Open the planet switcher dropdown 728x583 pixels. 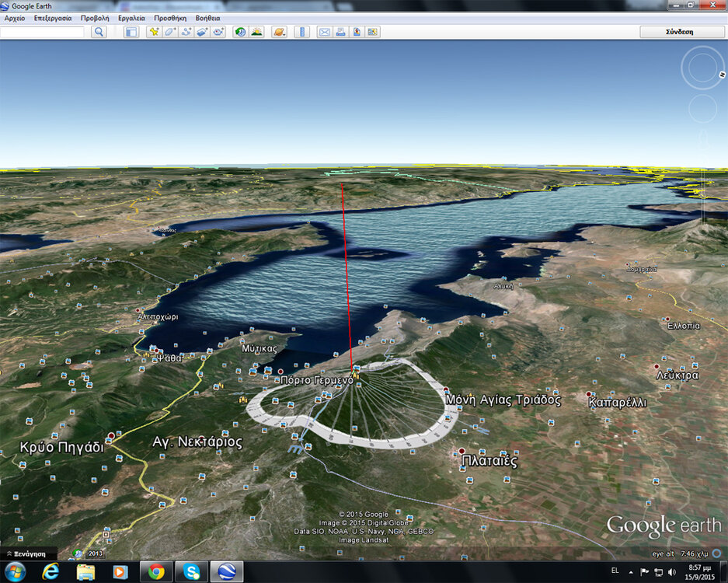[x=279, y=32]
